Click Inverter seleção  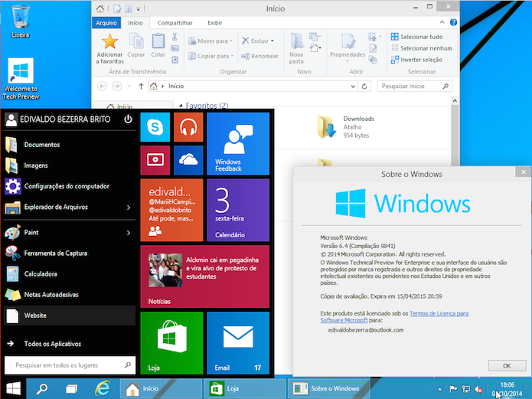[416, 60]
